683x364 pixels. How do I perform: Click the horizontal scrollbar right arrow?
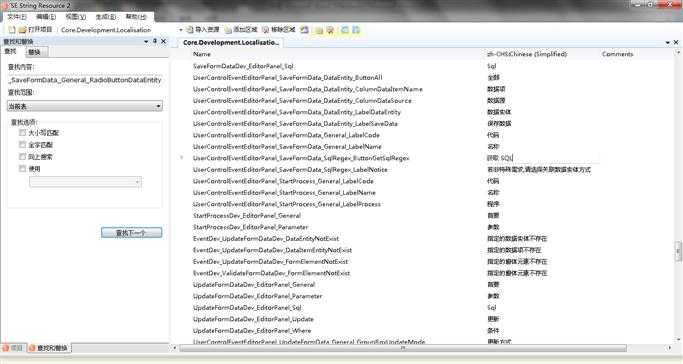(x=669, y=347)
